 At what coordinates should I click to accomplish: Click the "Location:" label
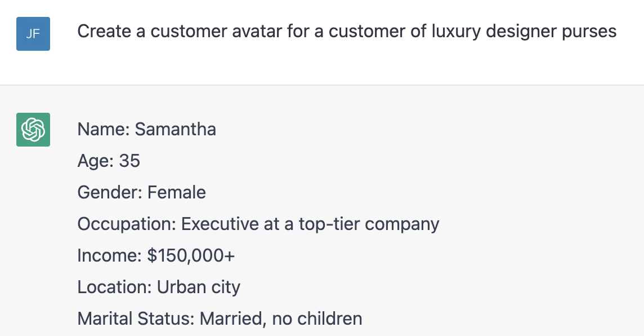pyautogui.click(x=114, y=288)
